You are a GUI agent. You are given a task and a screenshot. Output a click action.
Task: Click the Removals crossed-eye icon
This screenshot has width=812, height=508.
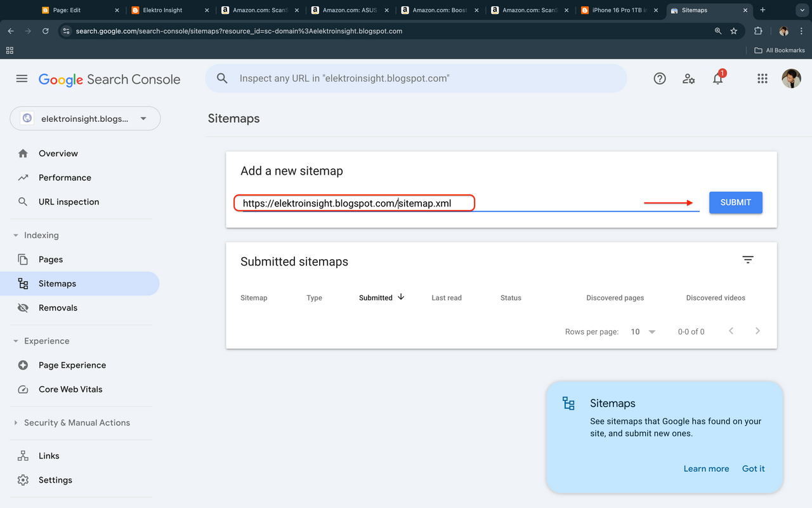[x=23, y=308]
